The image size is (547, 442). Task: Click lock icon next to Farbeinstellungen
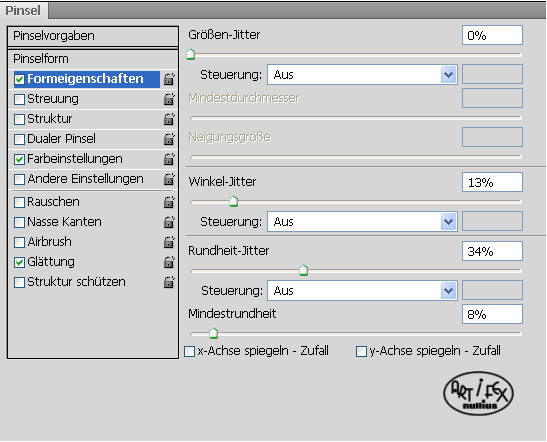[x=169, y=159]
